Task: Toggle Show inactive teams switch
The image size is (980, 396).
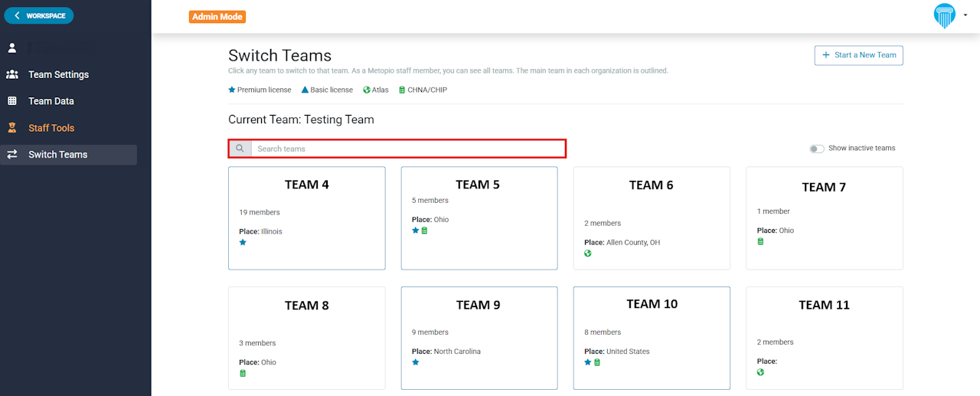Action: coord(817,149)
